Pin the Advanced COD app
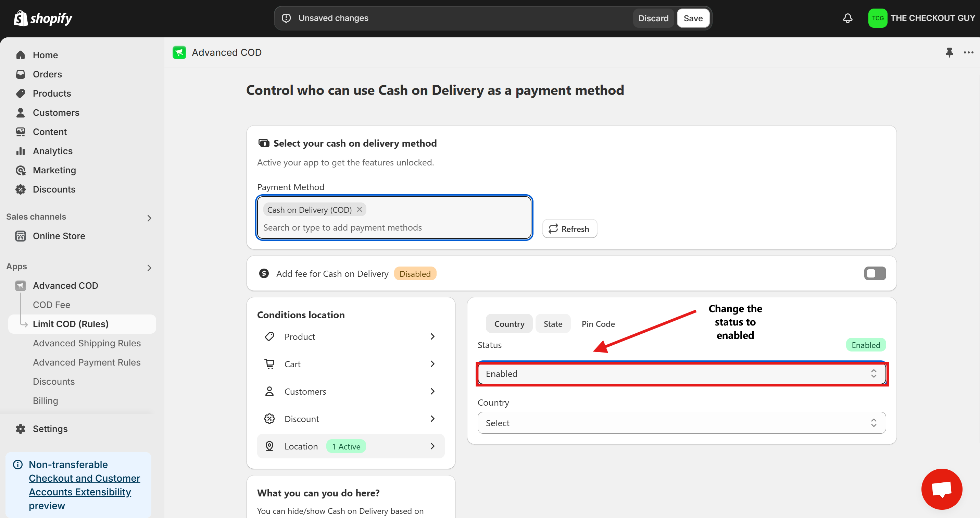Screen dimensions: 980x518 pos(949,52)
